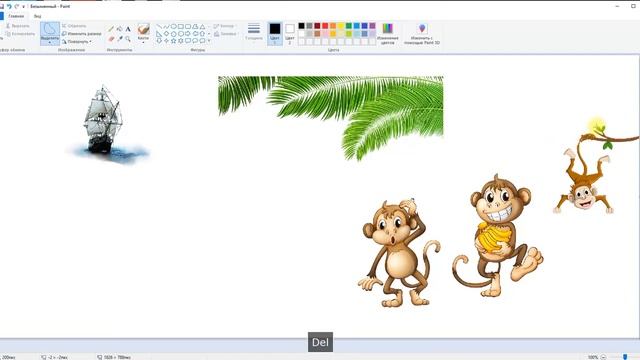The width and height of the screenshot is (640, 360).
Task: Select the Text tool (letter A)
Action: tap(128, 29)
